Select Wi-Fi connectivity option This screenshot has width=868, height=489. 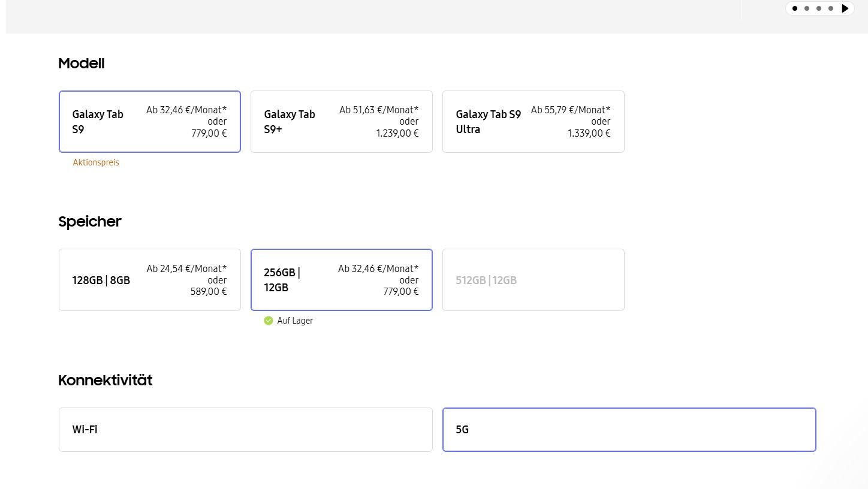coord(246,430)
